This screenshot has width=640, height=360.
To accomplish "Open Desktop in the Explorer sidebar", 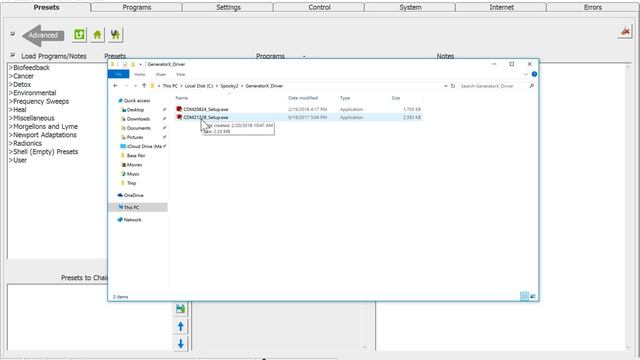I will (x=132, y=110).
